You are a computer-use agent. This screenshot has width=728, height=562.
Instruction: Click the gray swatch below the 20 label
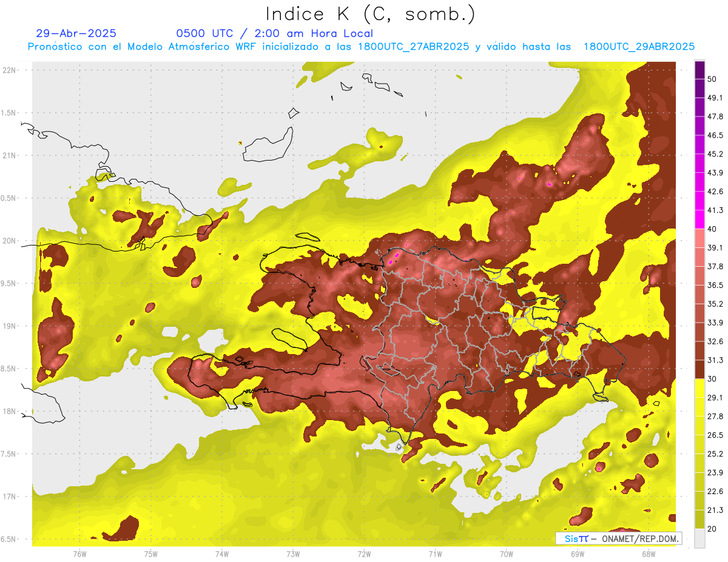click(x=699, y=539)
